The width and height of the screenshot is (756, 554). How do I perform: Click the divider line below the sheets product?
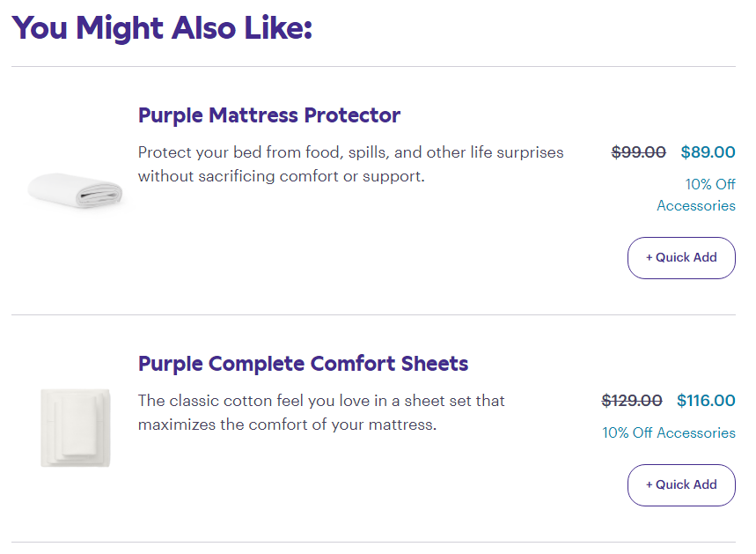(x=374, y=542)
